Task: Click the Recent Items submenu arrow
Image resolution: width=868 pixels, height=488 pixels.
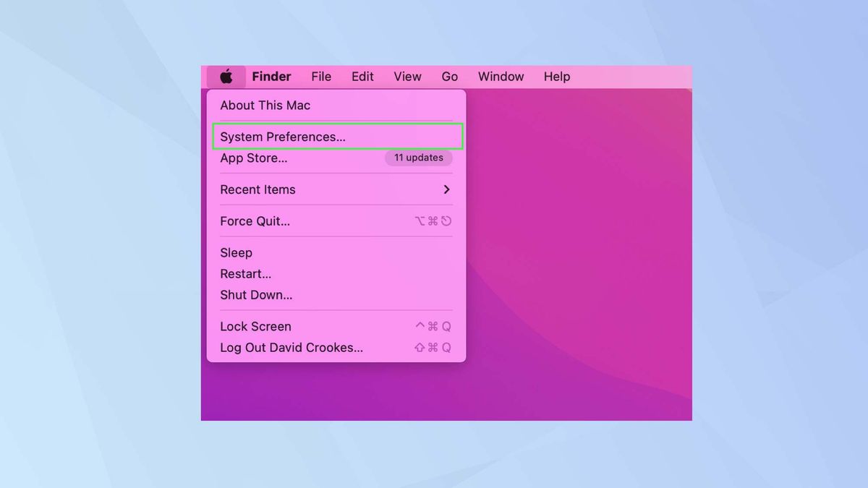Action: pyautogui.click(x=447, y=189)
